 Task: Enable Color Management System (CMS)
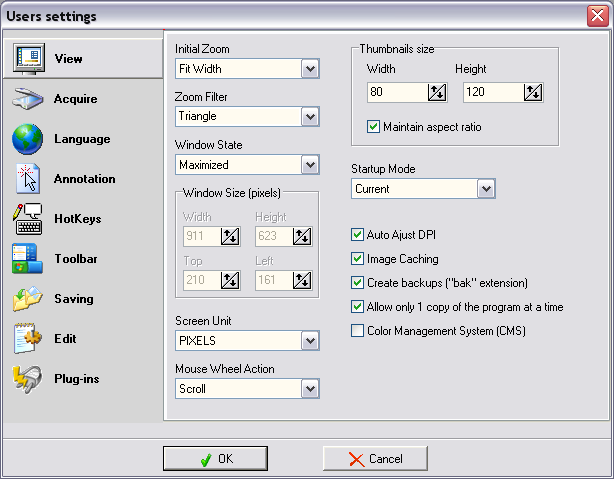click(x=357, y=331)
